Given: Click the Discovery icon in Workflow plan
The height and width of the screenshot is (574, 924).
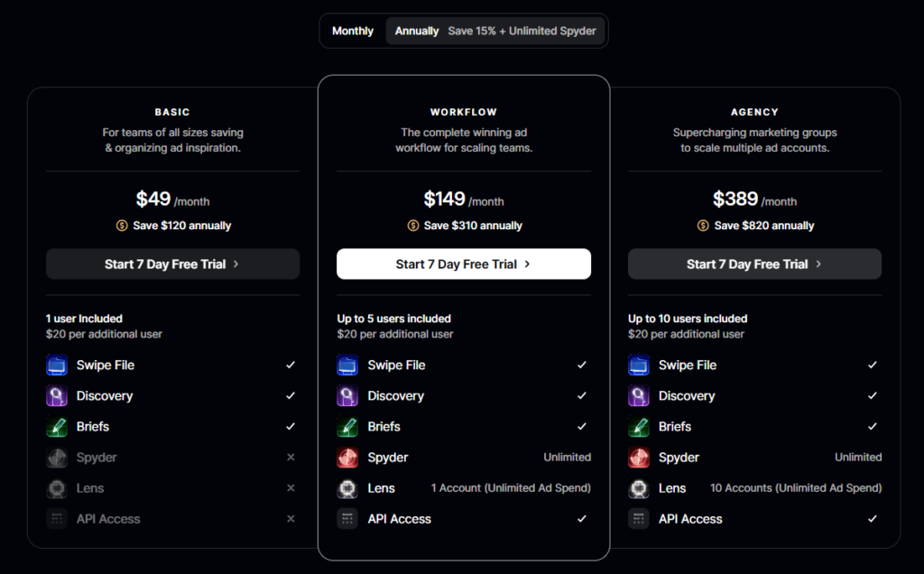Looking at the screenshot, I should [x=347, y=396].
